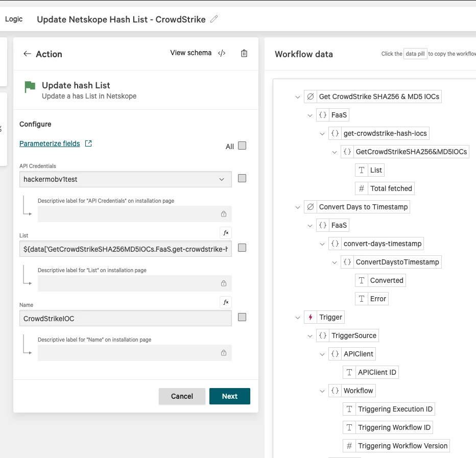
Task: Click the fx function icon for Name
Action: [x=226, y=302]
